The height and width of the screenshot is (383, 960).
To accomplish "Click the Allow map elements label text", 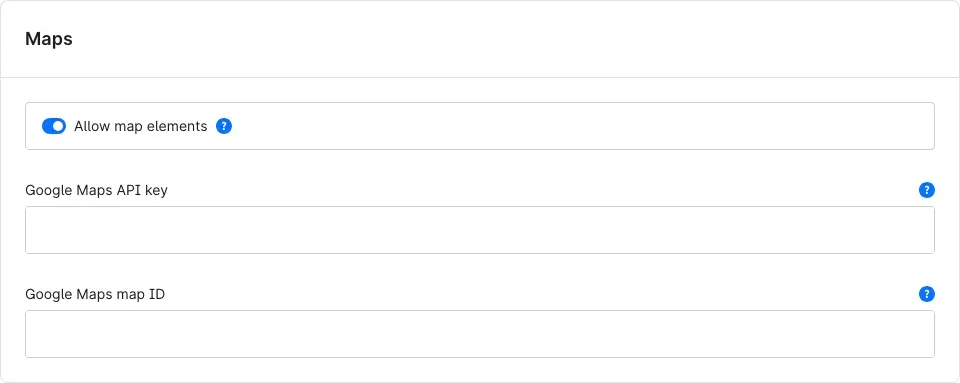I will coord(141,126).
